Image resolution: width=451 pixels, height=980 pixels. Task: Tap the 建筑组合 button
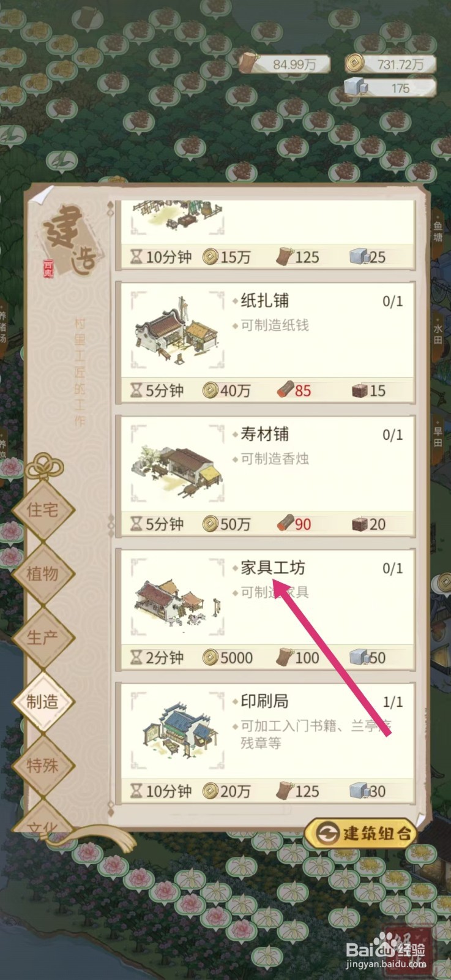(x=360, y=833)
